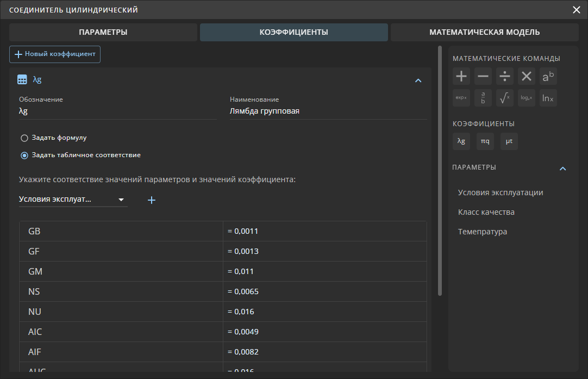This screenshot has width=588, height=379.
Task: Choose the Класс качества parameter
Action: (x=486, y=212)
